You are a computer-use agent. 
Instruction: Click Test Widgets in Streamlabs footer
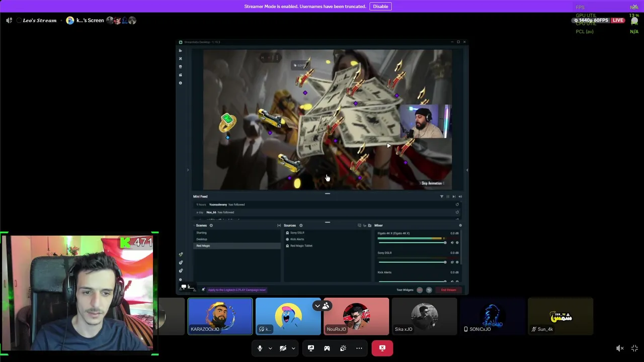click(x=405, y=290)
